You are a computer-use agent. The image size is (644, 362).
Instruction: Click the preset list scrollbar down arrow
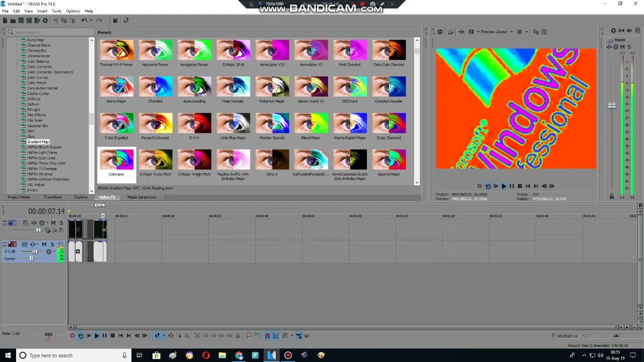point(417,183)
